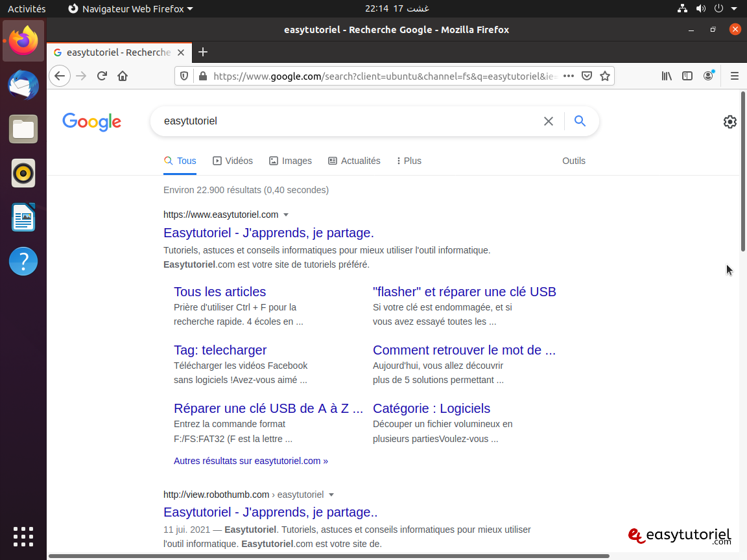Open Catégorie : Logiciels sitelink
This screenshot has width=747, height=560.
coord(431,408)
